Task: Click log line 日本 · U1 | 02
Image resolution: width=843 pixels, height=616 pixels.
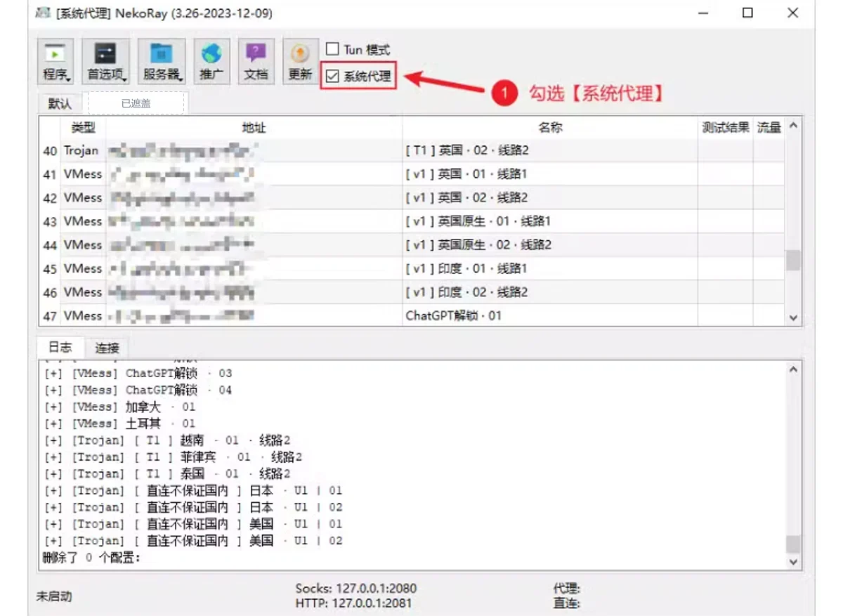Action: [193, 507]
